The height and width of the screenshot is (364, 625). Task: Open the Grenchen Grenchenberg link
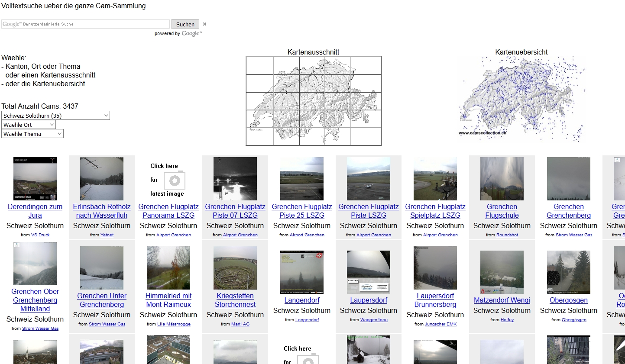point(569,211)
